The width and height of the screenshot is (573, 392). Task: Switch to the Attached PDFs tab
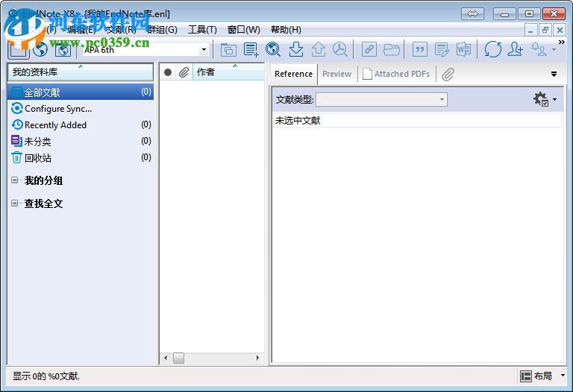[396, 74]
